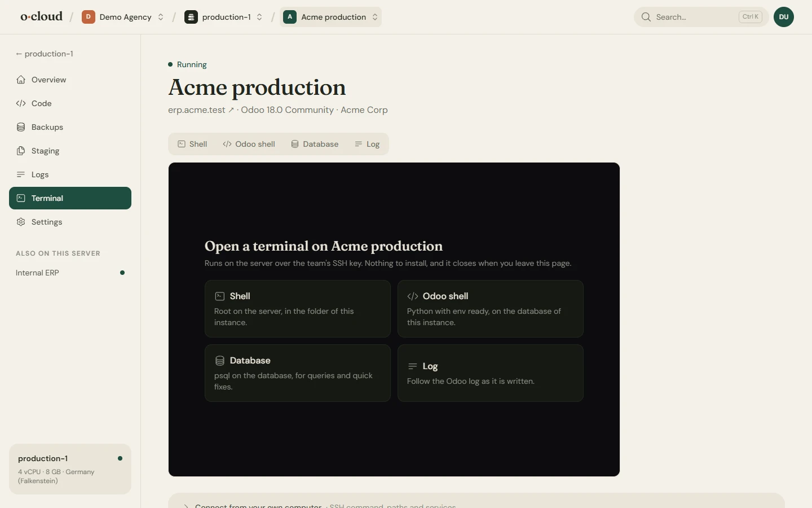The height and width of the screenshot is (508, 812).
Task: Open the Demo Agency organization switcher
Action: click(x=123, y=17)
